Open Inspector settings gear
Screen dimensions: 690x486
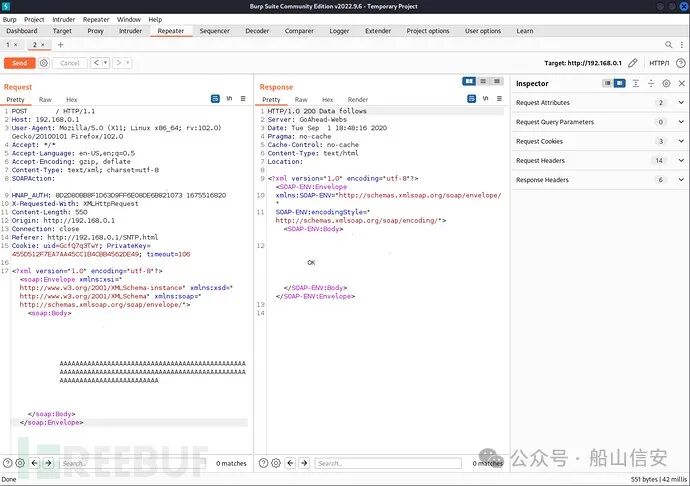tap(666, 83)
